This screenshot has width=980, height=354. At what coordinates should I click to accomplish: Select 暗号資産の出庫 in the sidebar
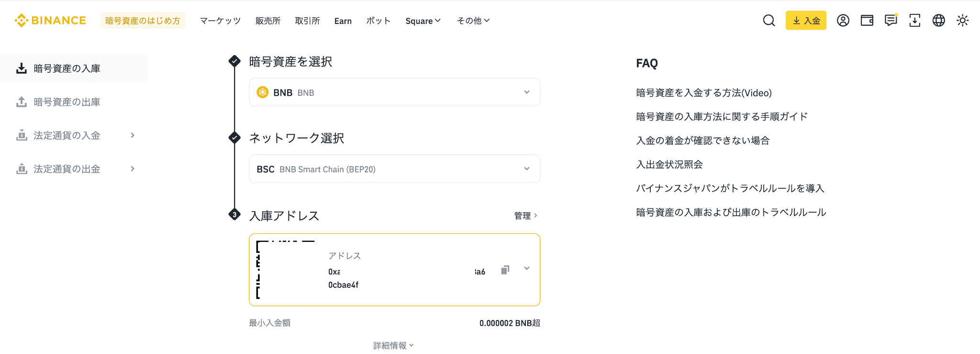(67, 102)
